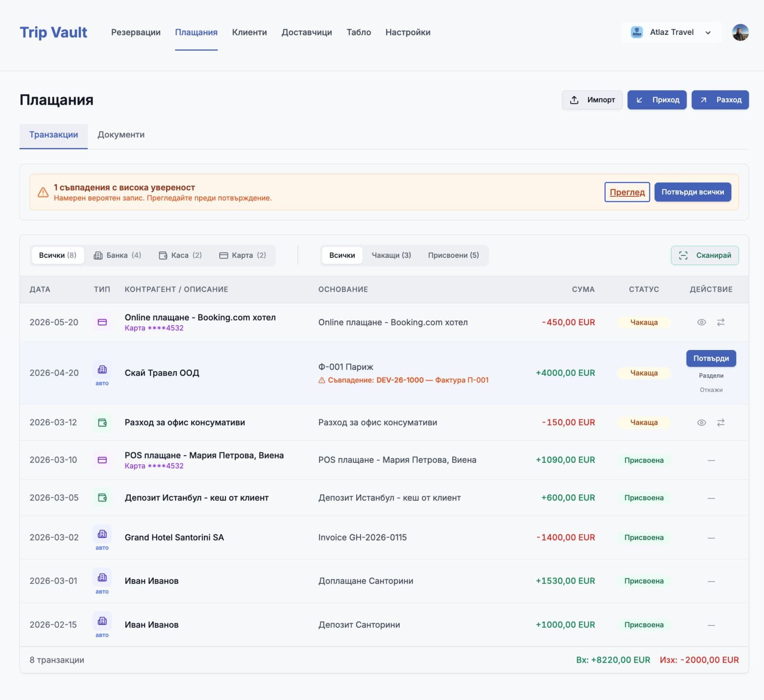This screenshot has width=764, height=700.
Task: Go to Доставчици section
Action: point(307,32)
